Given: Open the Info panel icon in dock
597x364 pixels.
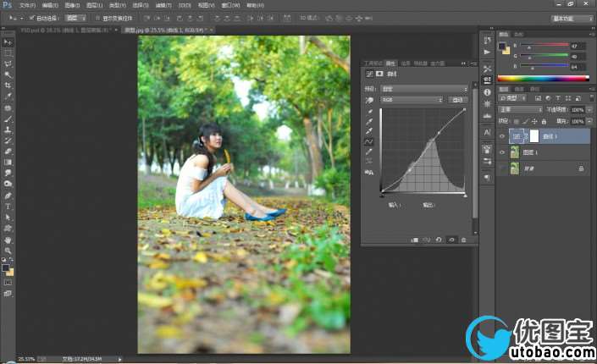Looking at the screenshot, I should (x=488, y=92).
